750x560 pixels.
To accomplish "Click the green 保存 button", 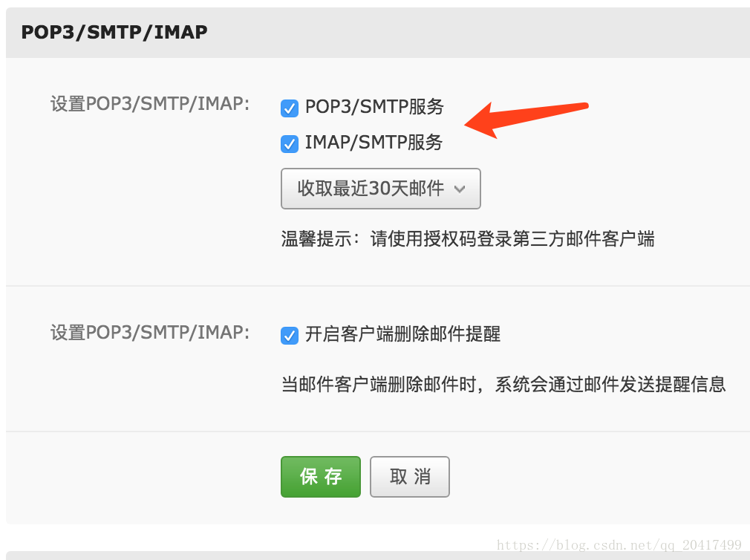I will point(321,477).
